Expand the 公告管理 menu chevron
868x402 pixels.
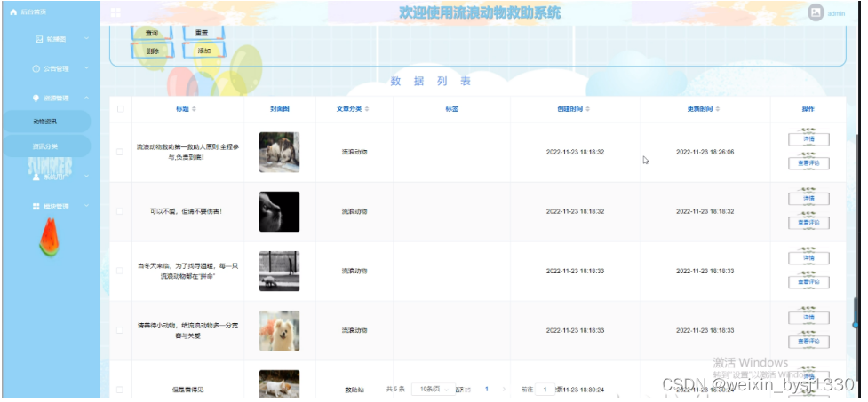86,68
